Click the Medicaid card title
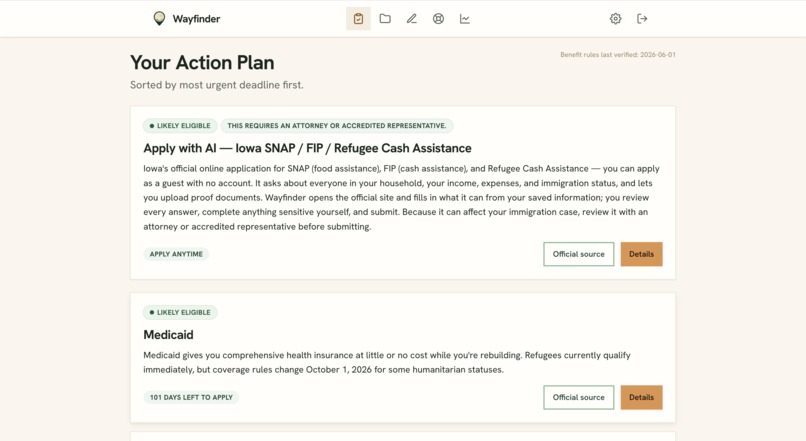 pyautogui.click(x=168, y=335)
